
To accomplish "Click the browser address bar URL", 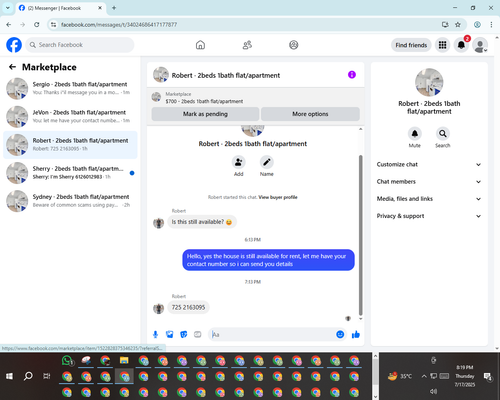I will pyautogui.click(x=119, y=25).
